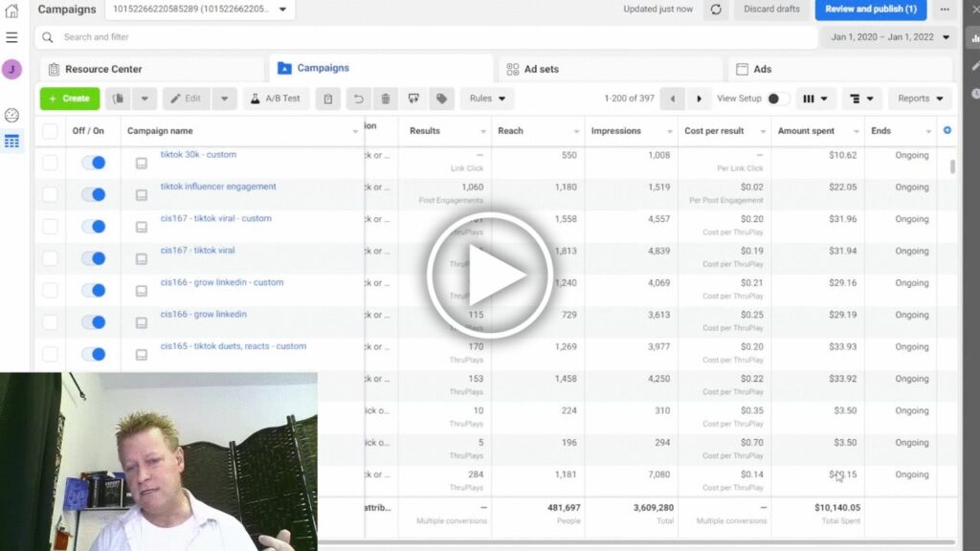980x551 pixels.
Task: Open the cis167 - tiktok viral campaign link
Action: pos(197,251)
